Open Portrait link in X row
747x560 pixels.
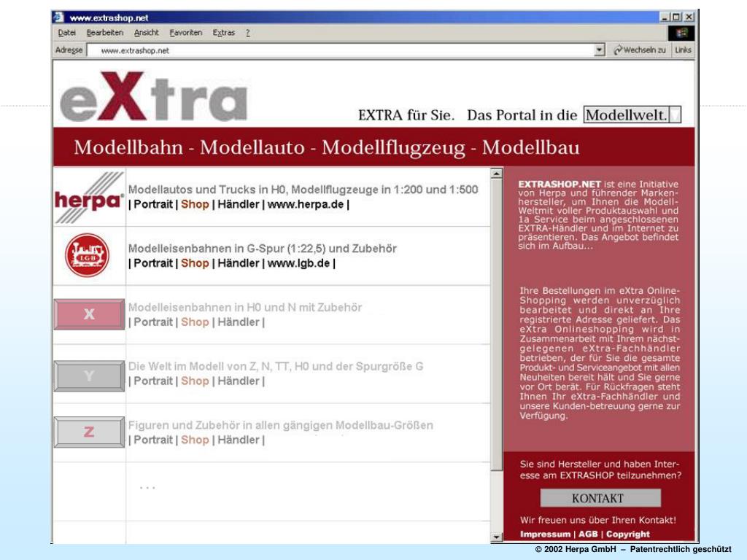tap(153, 322)
